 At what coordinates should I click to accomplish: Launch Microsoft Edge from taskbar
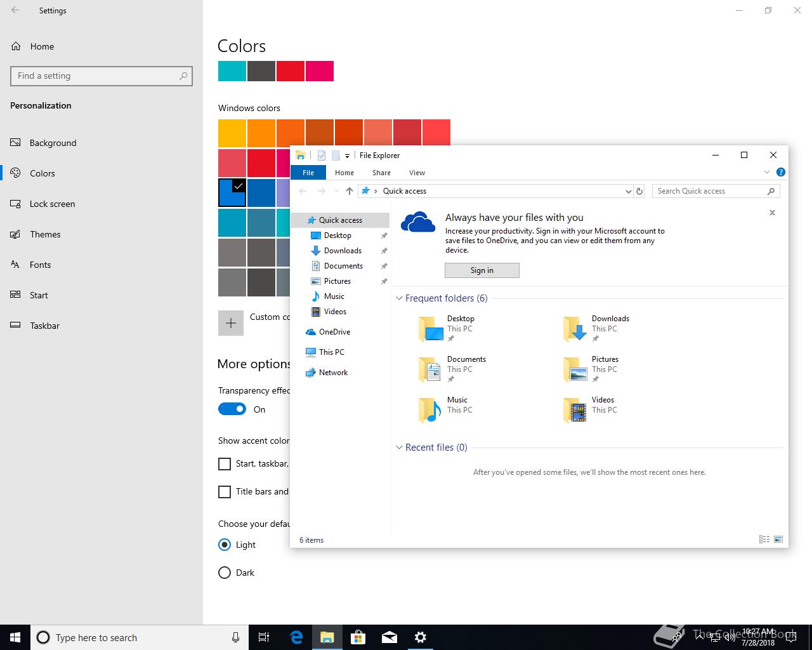pos(296,637)
